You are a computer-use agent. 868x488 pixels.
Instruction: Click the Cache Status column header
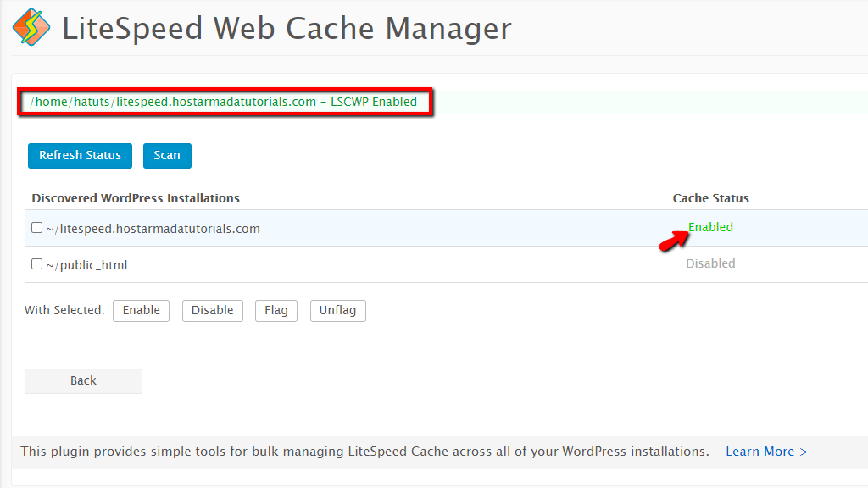tap(711, 198)
